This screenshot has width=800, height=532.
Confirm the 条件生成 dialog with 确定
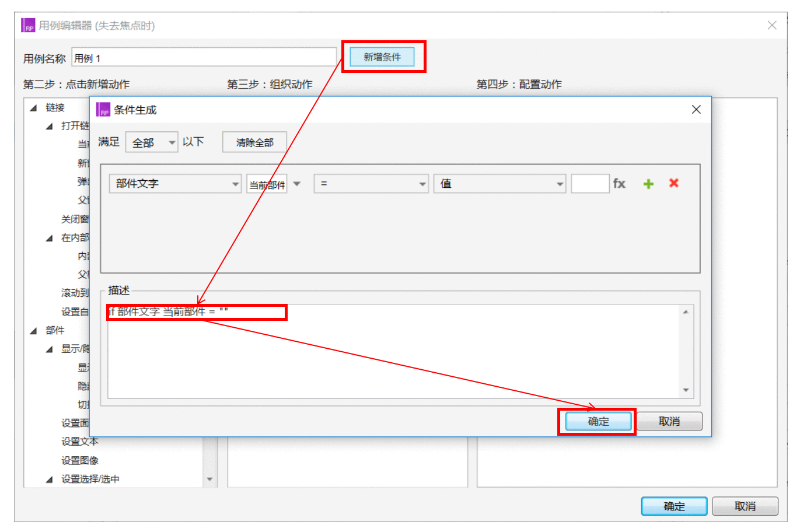coord(598,421)
